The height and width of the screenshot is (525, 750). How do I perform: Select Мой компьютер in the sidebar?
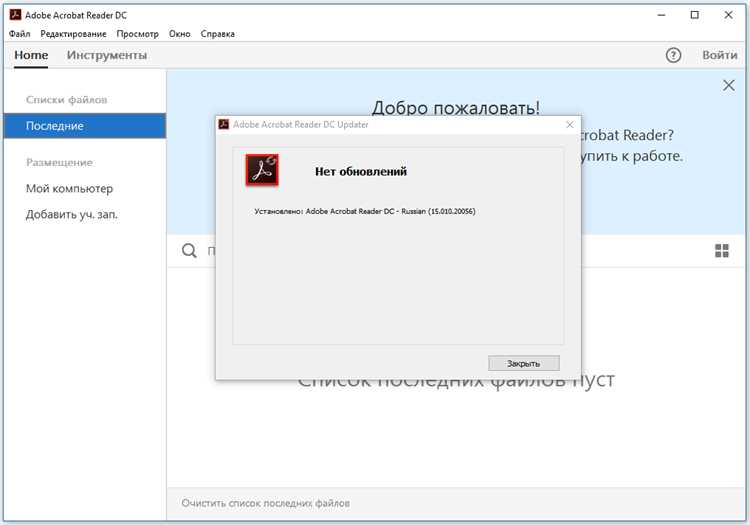click(x=69, y=189)
